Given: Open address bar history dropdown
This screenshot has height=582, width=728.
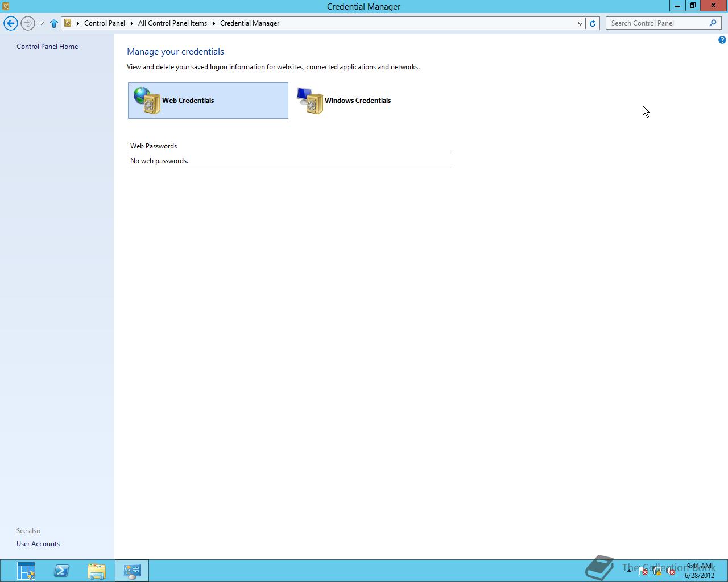Looking at the screenshot, I should pos(580,23).
